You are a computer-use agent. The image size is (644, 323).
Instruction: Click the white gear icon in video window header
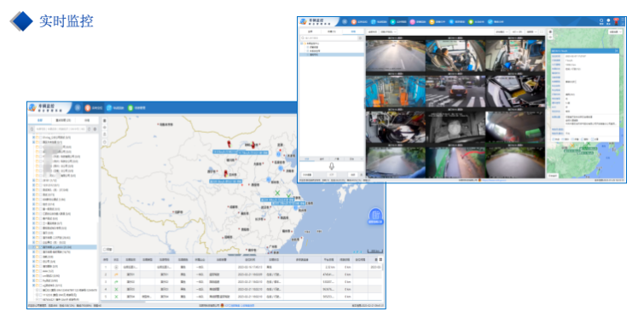tap(608, 20)
